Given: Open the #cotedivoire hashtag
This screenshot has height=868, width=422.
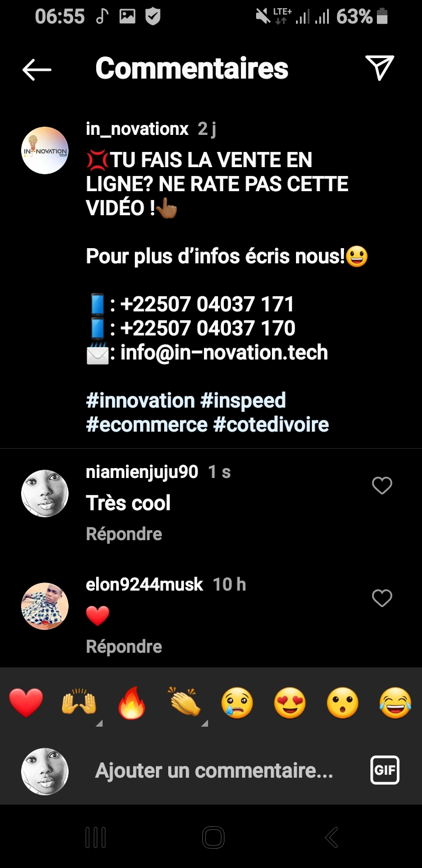Looking at the screenshot, I should tap(271, 424).
